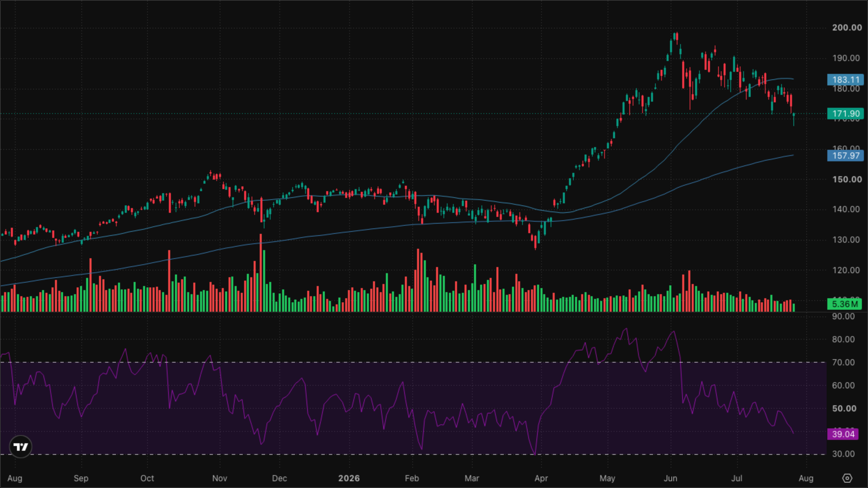This screenshot has height=488, width=868.
Task: Select the Sep label on time axis
Action: pos(81,478)
